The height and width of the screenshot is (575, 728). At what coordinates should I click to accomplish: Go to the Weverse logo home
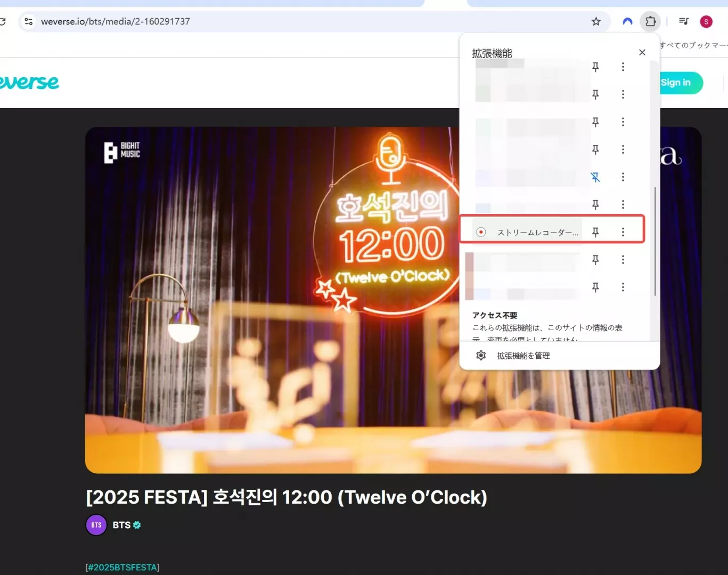pyautogui.click(x=29, y=83)
